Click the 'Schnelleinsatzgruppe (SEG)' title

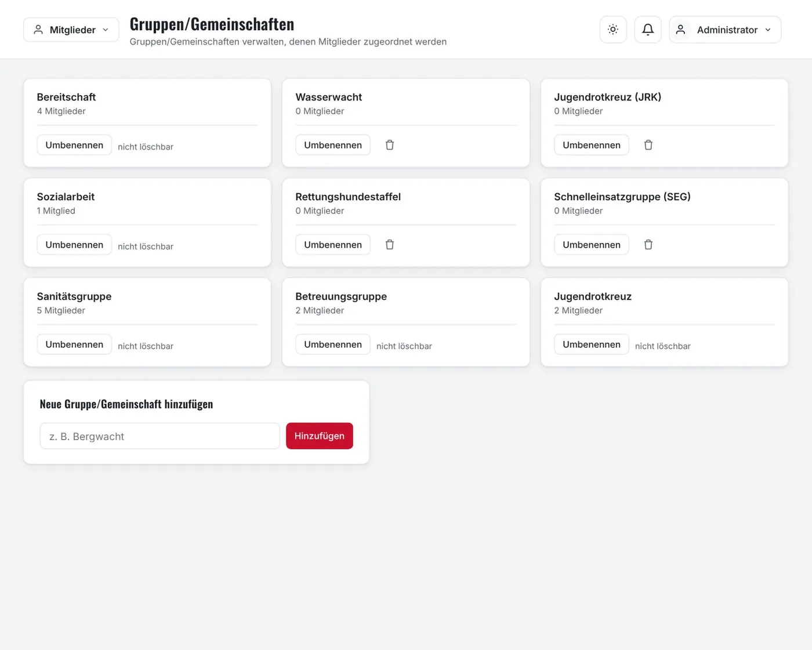622,197
